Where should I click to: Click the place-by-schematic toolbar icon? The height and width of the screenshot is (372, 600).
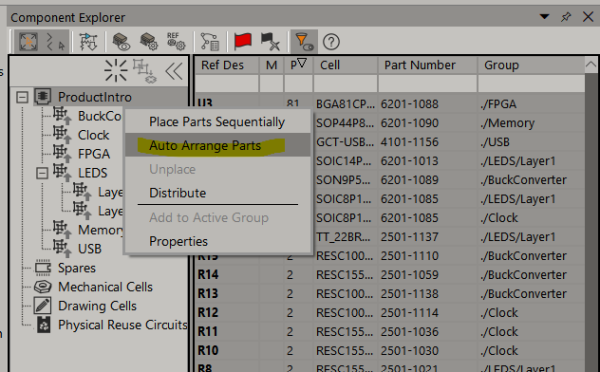88,41
